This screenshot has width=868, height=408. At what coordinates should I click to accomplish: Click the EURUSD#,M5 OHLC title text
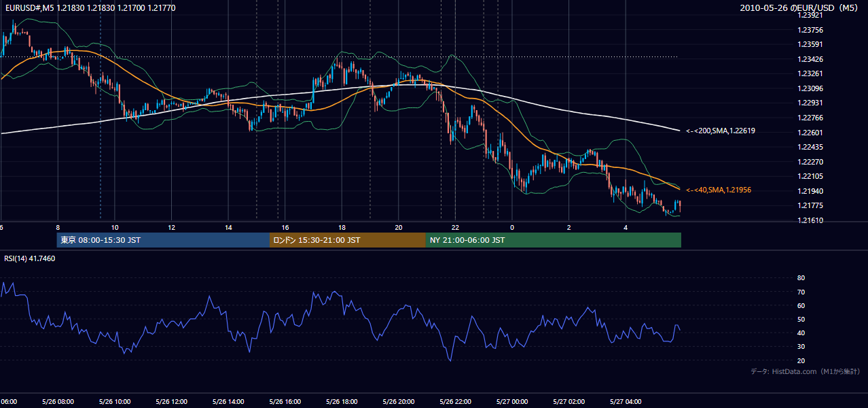[90, 7]
